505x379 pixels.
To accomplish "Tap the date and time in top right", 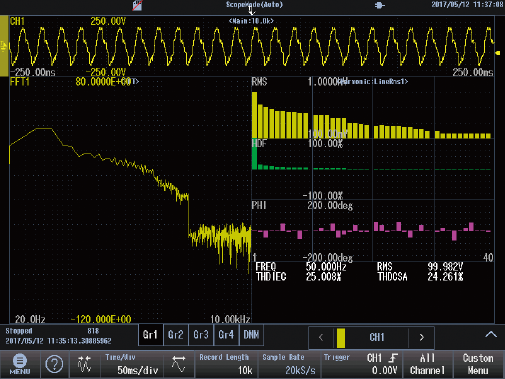I will click(x=467, y=4).
